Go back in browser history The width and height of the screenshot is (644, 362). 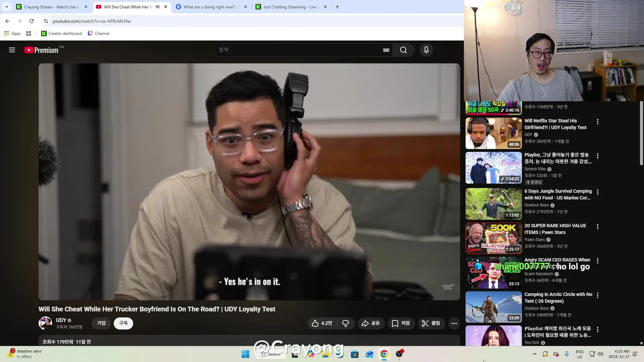click(7, 21)
